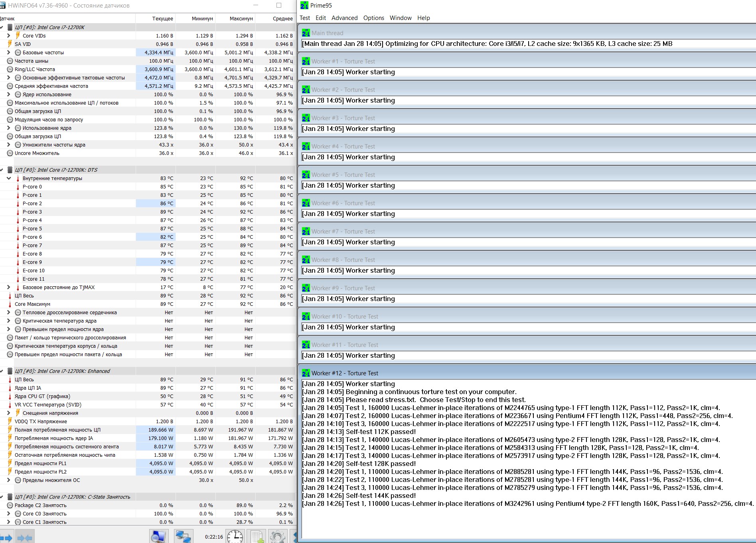Activate the Worker #6 - Torture Test title bar
This screenshot has width=756, height=543.
point(527,203)
